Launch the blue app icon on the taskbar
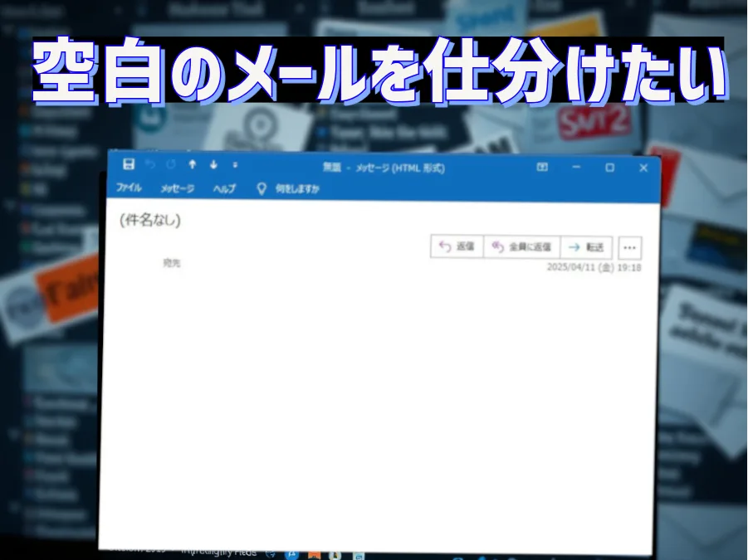 291,554
